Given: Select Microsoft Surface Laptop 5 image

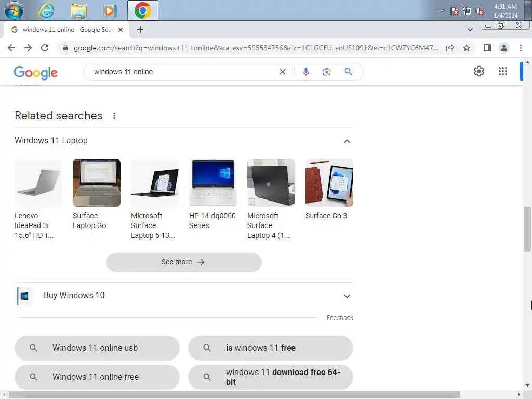Looking at the screenshot, I should point(155,183).
